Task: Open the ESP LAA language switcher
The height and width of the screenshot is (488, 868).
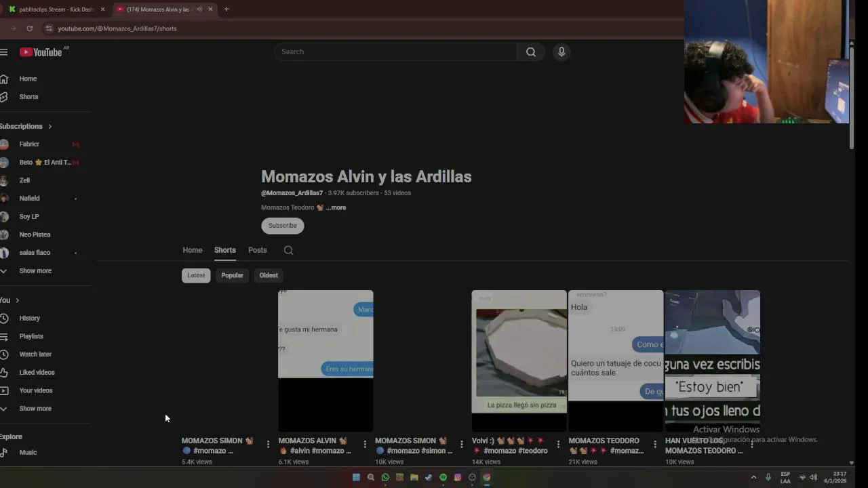Action: 785,477
